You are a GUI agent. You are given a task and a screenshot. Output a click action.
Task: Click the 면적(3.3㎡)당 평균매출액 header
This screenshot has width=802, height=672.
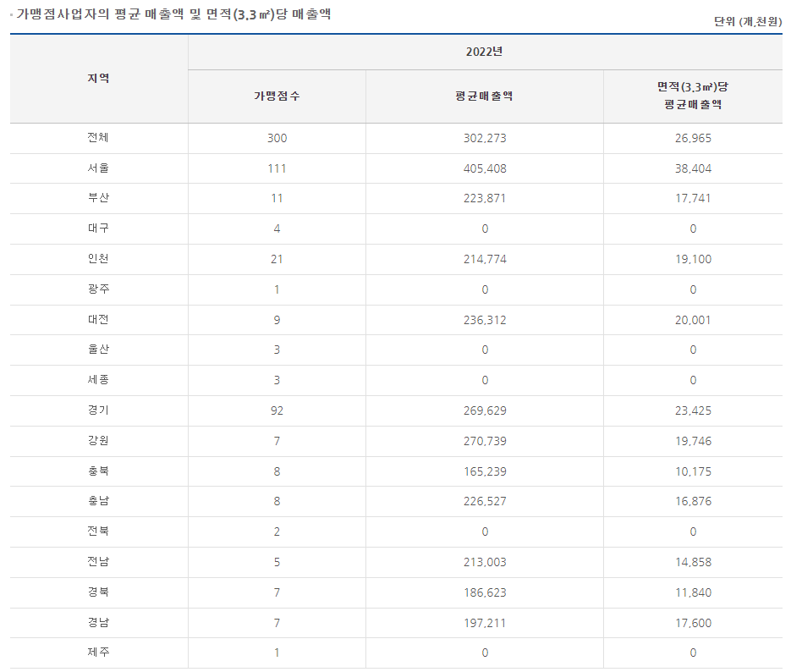pos(692,96)
